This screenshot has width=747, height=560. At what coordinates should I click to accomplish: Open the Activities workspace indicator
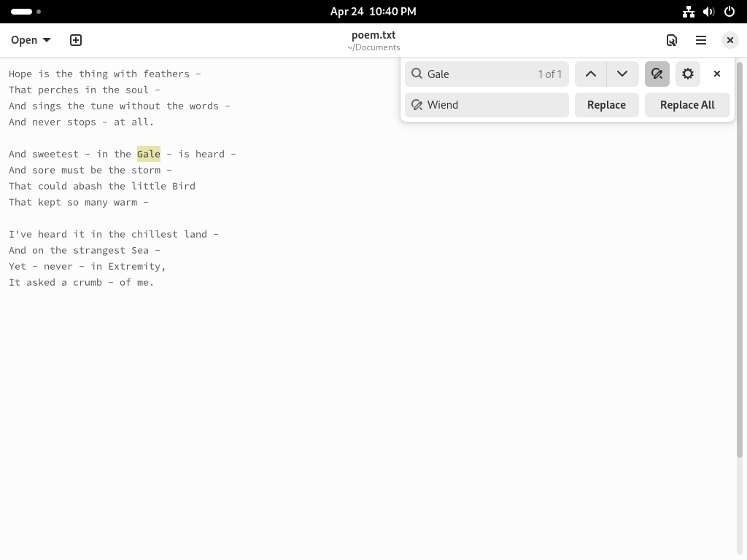coord(26,12)
